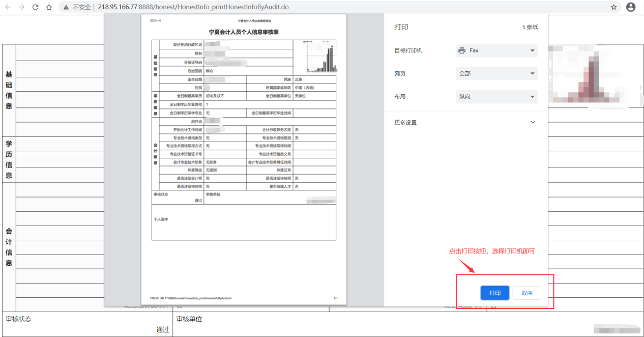644x337 pixels.
Task: Bookmark this page with the star icon
Action: coord(613,7)
